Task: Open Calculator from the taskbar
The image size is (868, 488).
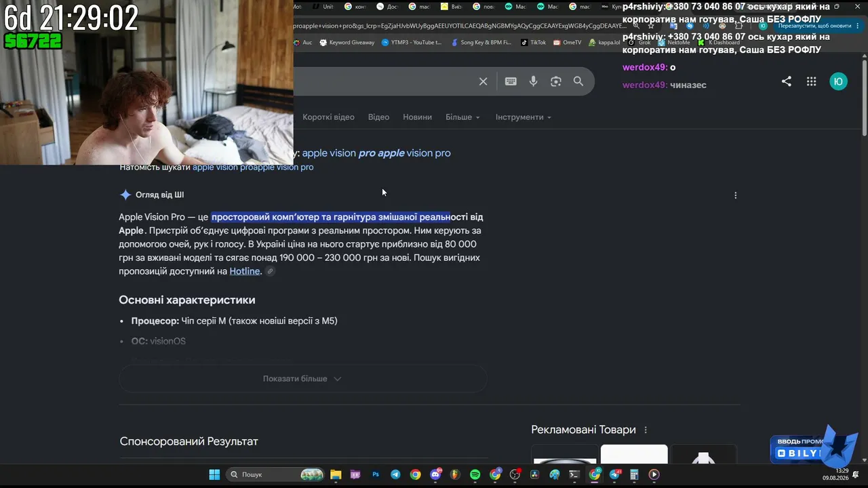Action: [634, 474]
